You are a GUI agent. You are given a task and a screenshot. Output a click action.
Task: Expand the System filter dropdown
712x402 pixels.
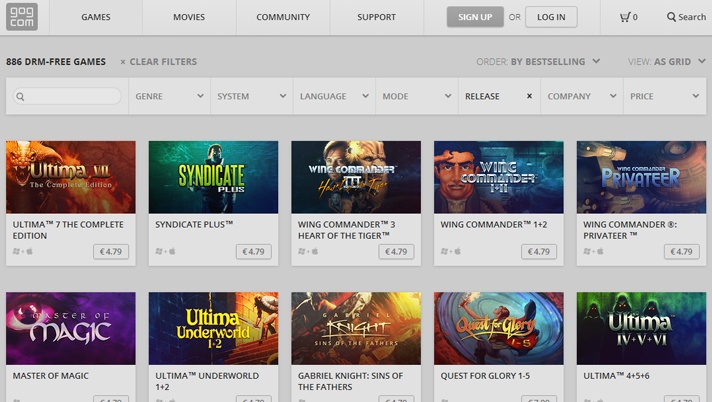252,96
